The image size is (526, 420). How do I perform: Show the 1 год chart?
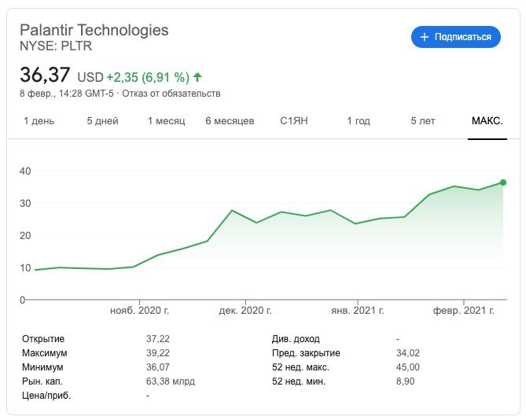(359, 121)
